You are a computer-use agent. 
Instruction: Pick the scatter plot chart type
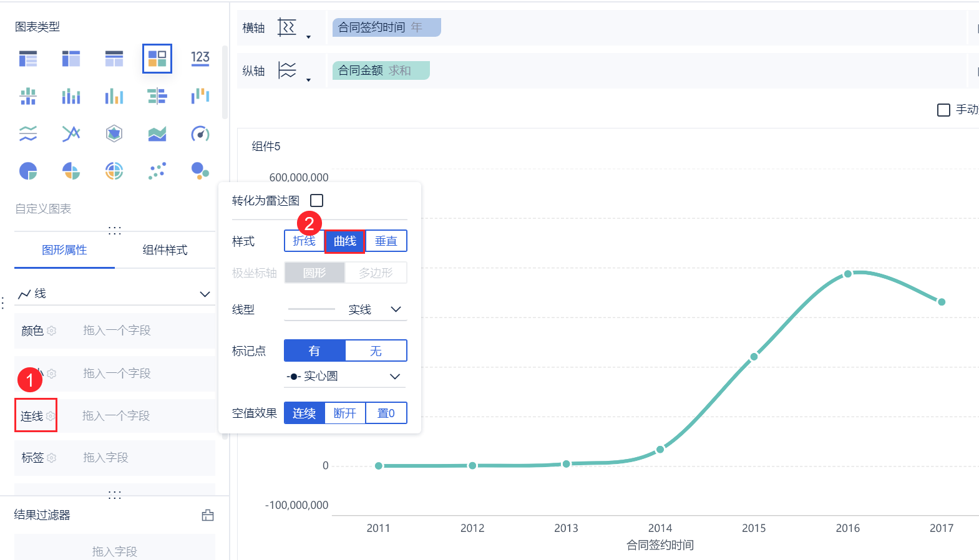tap(157, 171)
